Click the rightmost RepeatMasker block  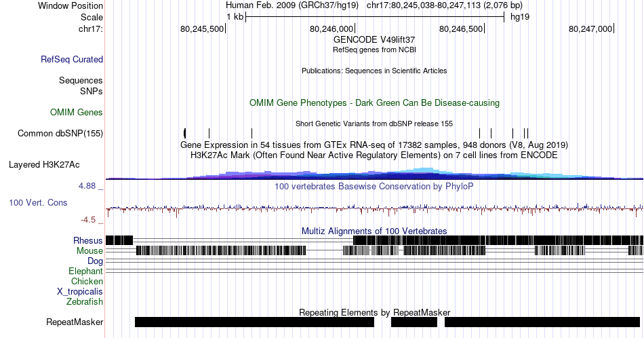tap(542, 322)
